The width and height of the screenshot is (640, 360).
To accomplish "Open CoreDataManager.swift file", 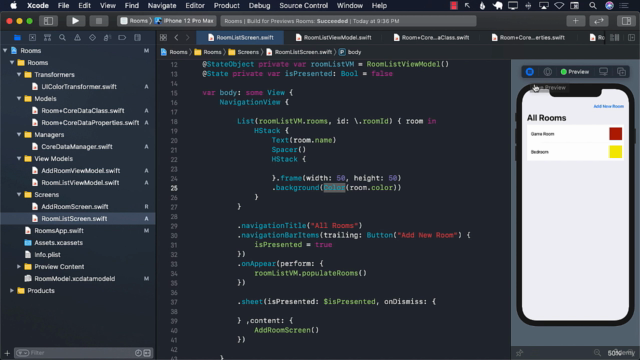I will pyautogui.click(x=77, y=147).
